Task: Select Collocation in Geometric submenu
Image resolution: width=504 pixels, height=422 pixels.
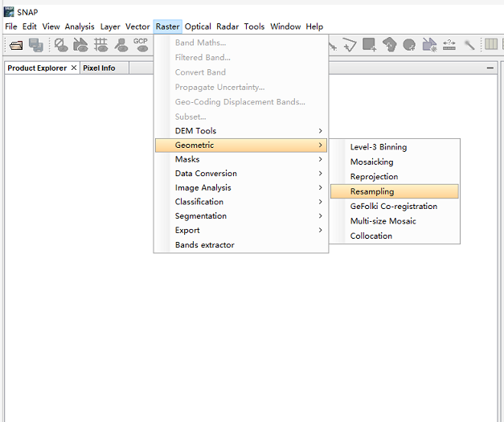Action: pyautogui.click(x=395, y=236)
